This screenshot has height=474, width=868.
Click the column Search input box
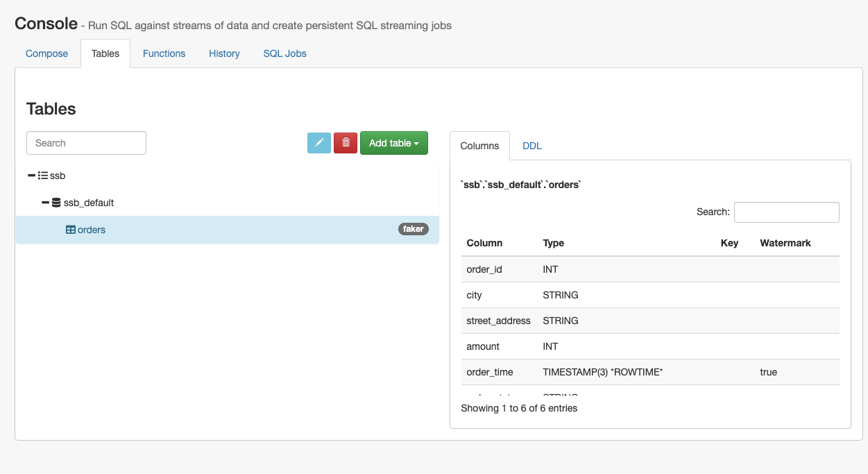pyautogui.click(x=786, y=212)
